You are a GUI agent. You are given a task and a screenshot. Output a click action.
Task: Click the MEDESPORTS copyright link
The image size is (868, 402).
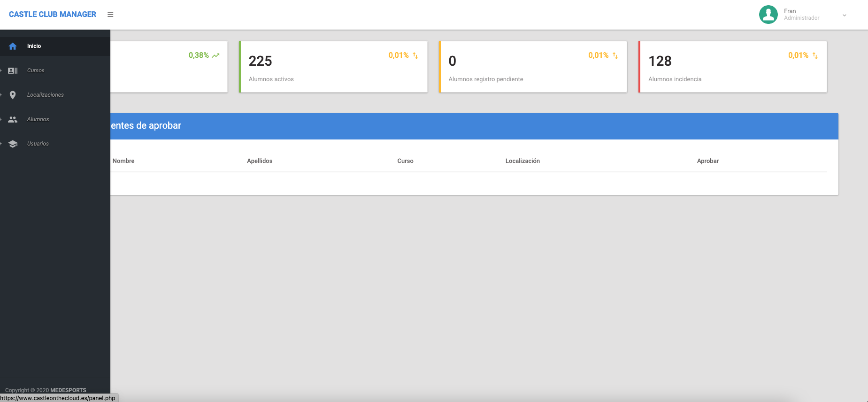coord(68,390)
